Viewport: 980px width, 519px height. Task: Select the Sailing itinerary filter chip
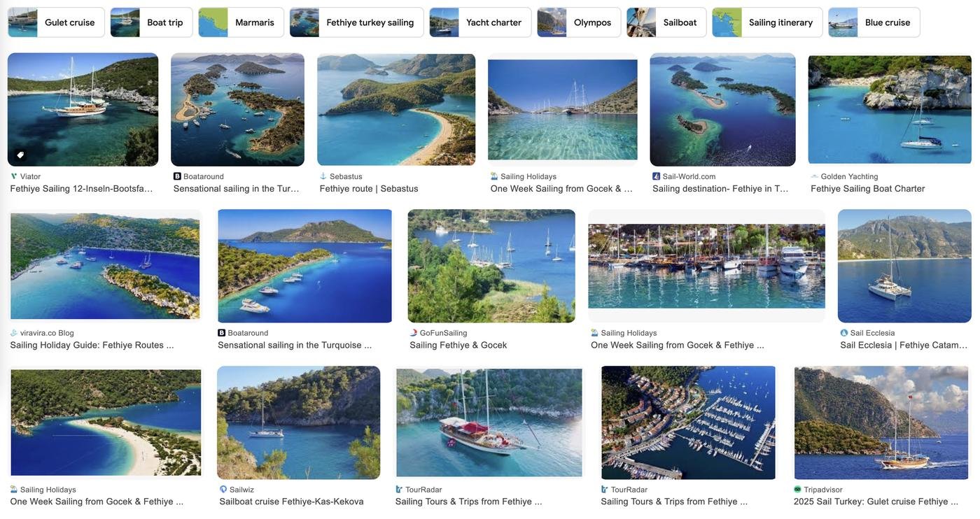coord(767,22)
